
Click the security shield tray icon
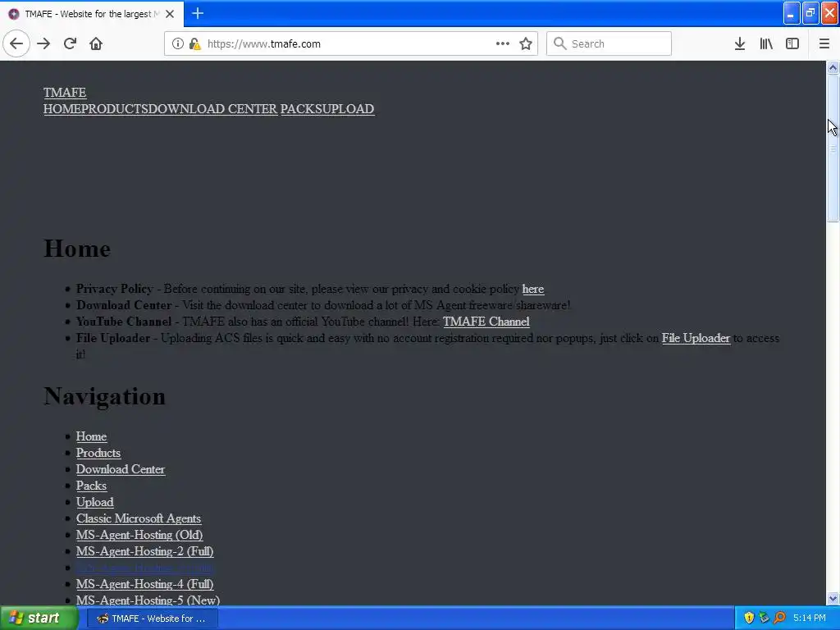(749, 619)
